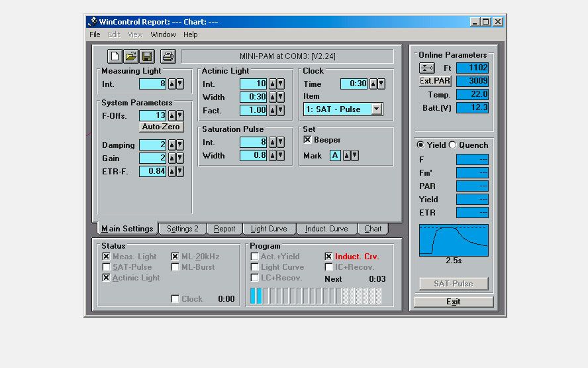Viewport: 588px width, 368px height.
Task: Increase Actinic Light Width with up arrow
Action: click(272, 97)
